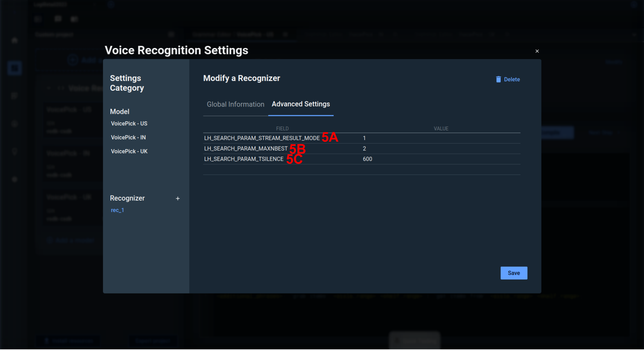This screenshot has height=350, width=644.
Task: Add a new recognizer with plus icon
Action: click(x=178, y=199)
